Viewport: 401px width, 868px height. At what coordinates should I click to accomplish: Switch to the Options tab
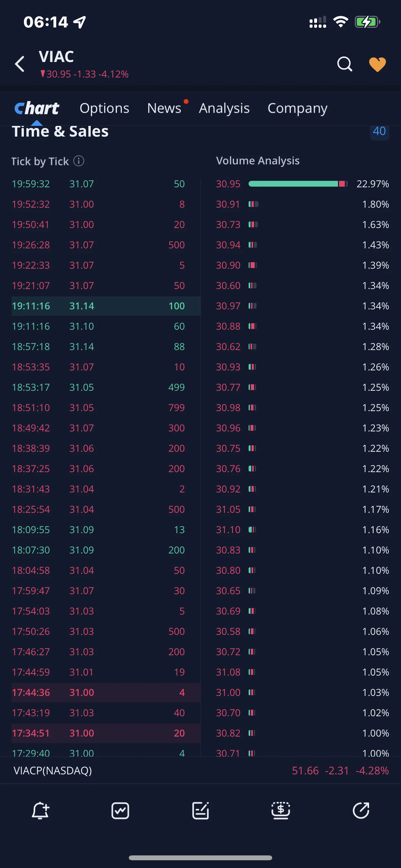click(105, 108)
